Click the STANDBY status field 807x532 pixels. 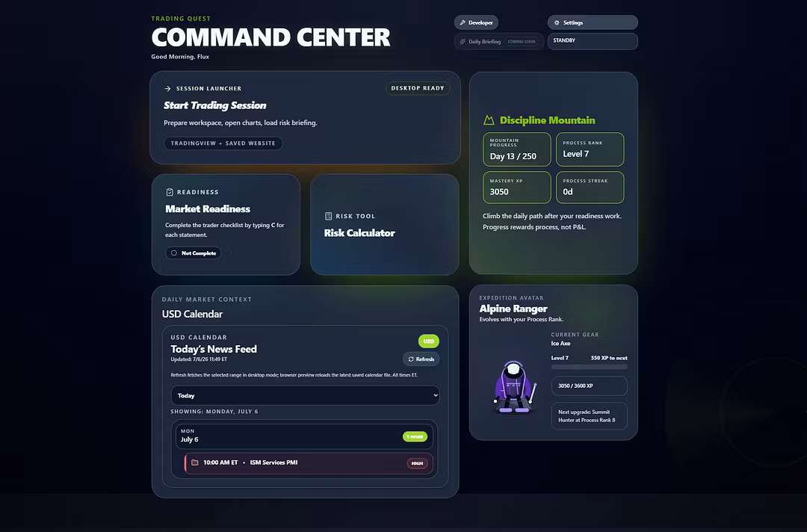point(593,41)
